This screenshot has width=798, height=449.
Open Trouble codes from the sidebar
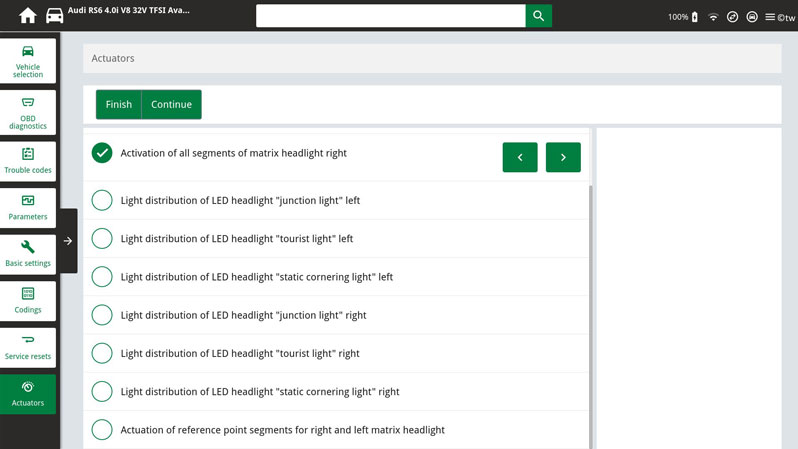click(28, 161)
